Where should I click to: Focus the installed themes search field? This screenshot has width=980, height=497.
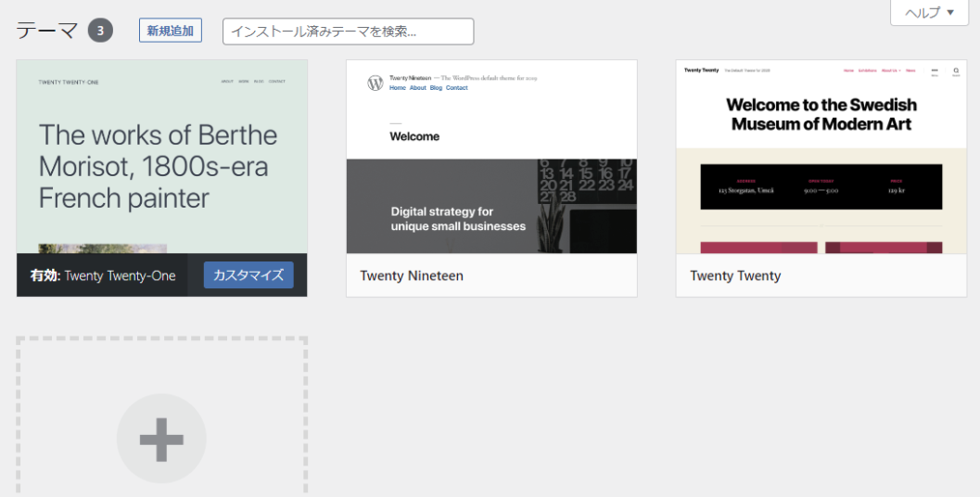[x=348, y=32]
